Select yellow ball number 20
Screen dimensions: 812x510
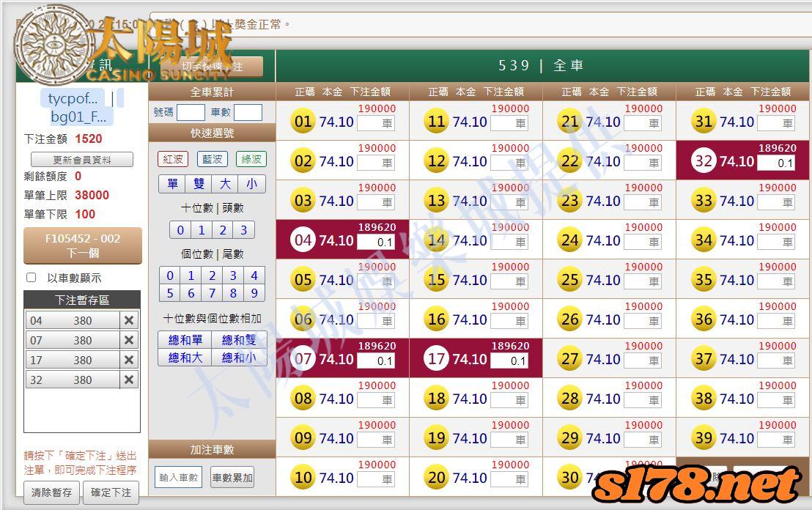click(x=437, y=477)
